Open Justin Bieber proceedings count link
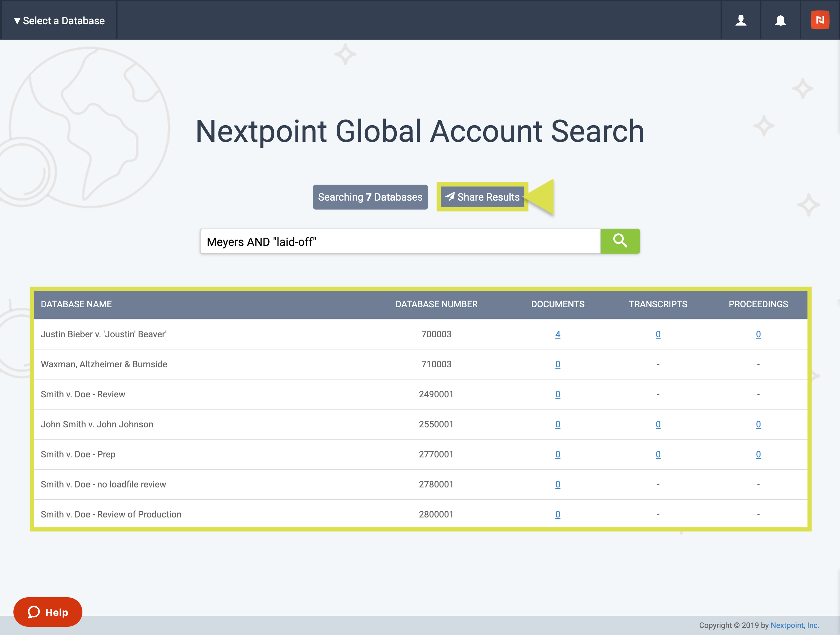 (758, 334)
